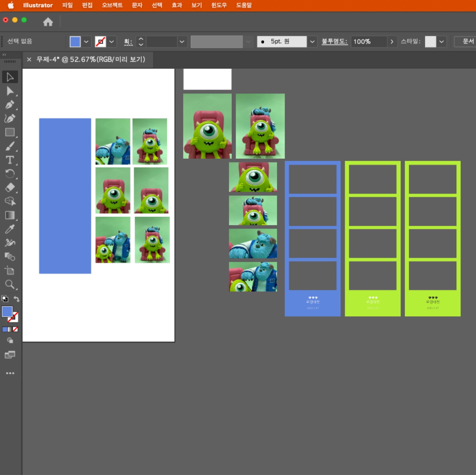This screenshot has height=475, width=476.
Task: Select the Paintbrush tool
Action: (x=10, y=146)
